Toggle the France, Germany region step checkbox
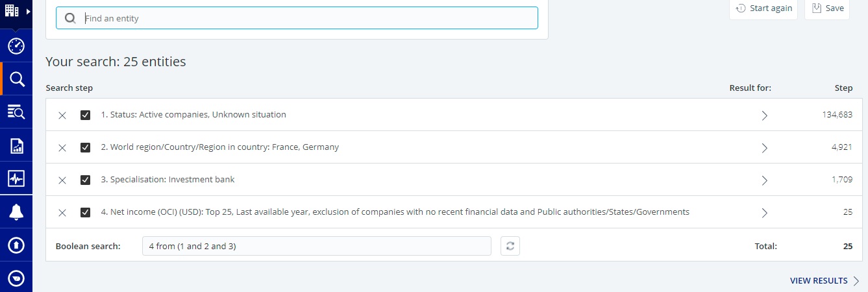The width and height of the screenshot is (868, 292). point(85,147)
